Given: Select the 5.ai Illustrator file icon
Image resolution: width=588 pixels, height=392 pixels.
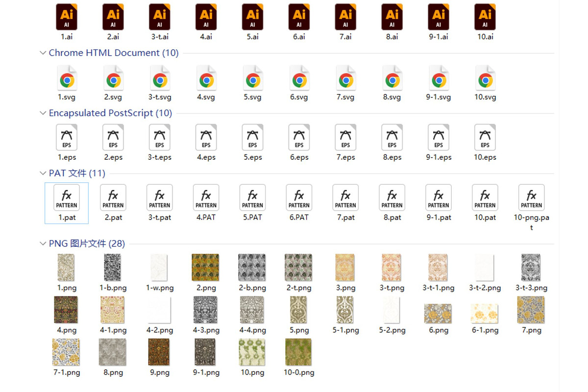Looking at the screenshot, I should point(253,17).
